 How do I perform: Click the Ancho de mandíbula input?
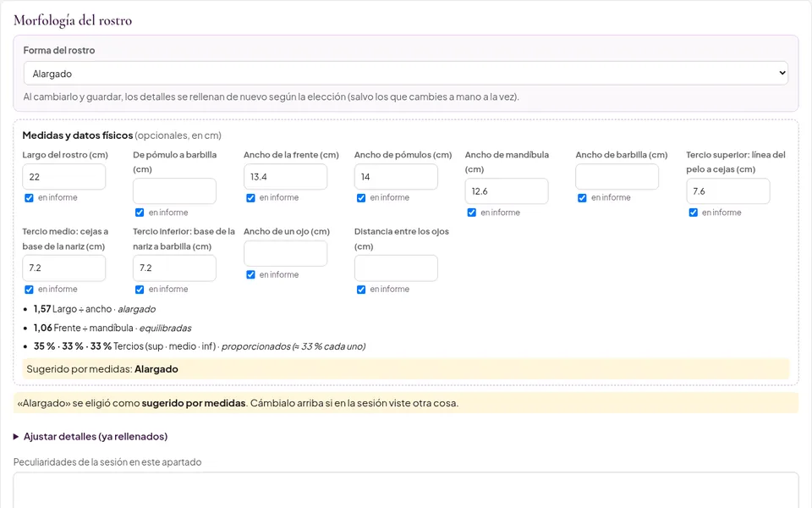click(507, 191)
